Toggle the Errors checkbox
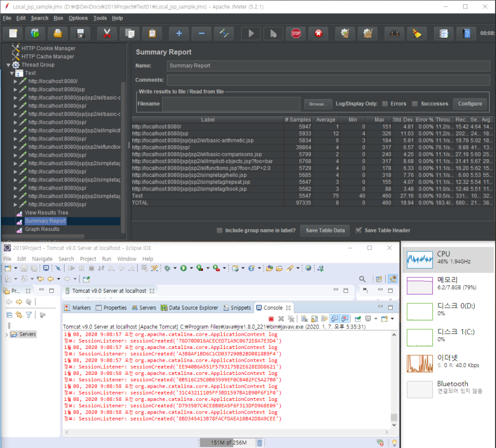This screenshot has height=448, width=496. click(x=385, y=104)
